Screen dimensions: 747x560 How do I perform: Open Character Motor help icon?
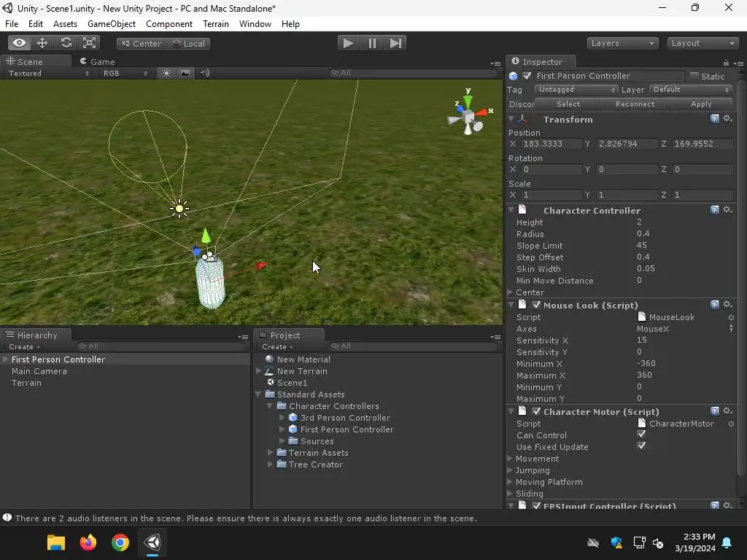(714, 411)
